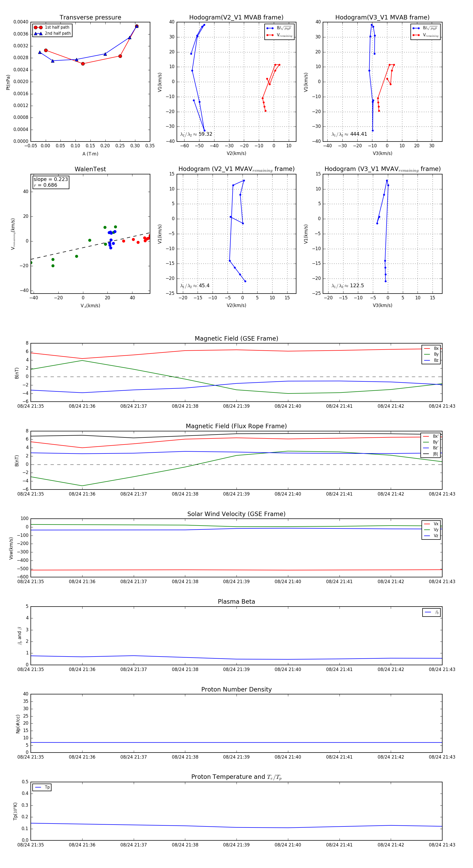Click the 'Proton Temperature and Te/Tp' title

236,777
